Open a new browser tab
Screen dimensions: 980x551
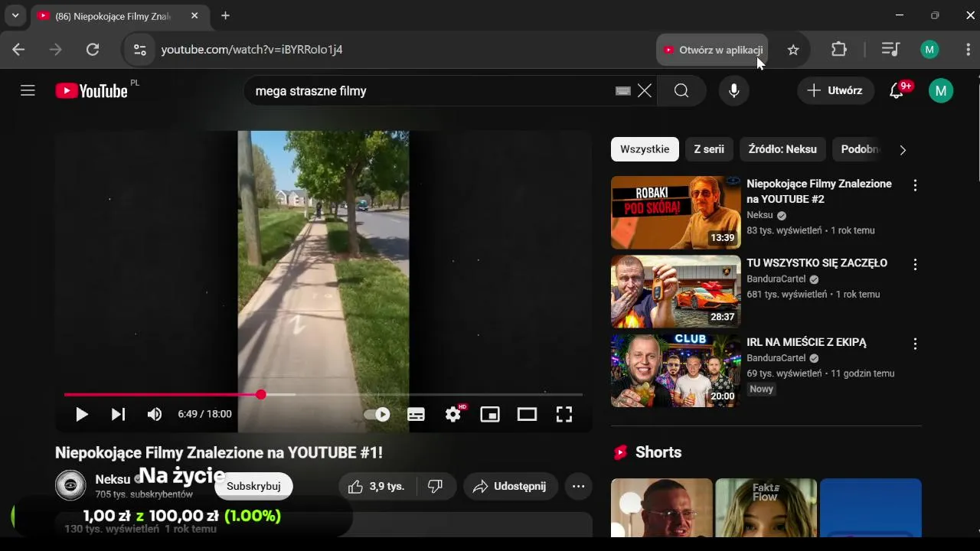(225, 15)
